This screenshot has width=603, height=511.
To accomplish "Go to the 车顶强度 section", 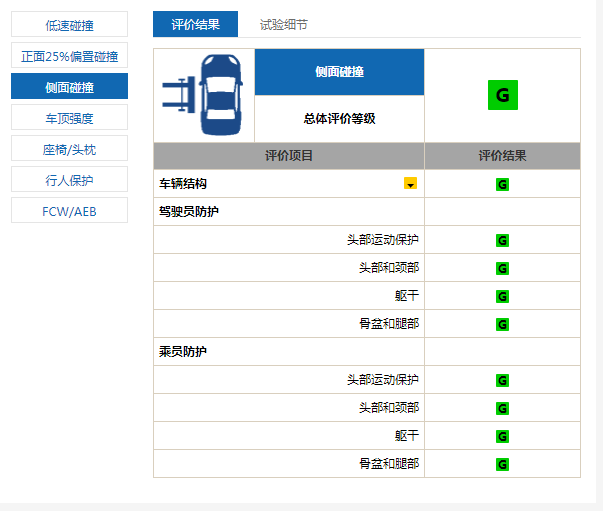I will pyautogui.click(x=69, y=117).
